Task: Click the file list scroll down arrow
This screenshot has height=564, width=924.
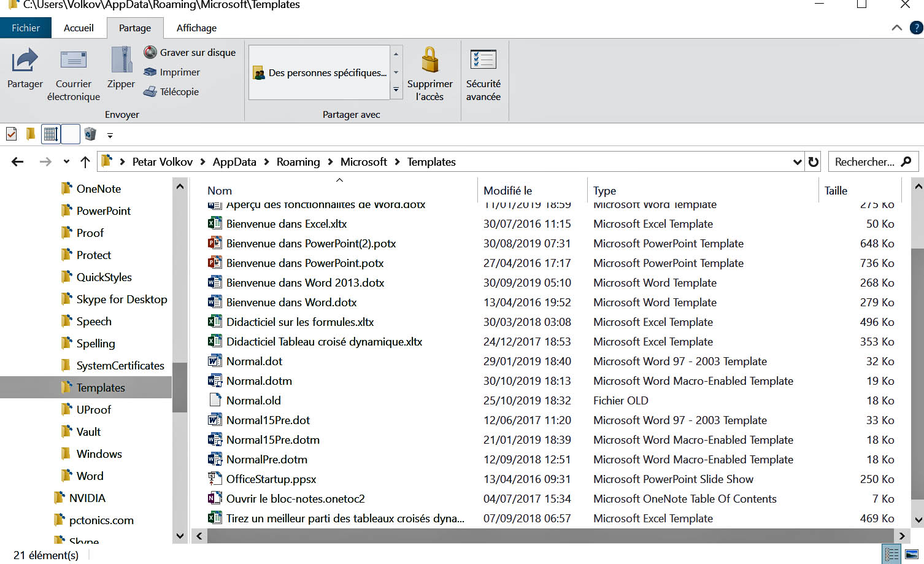Action: pyautogui.click(x=918, y=520)
